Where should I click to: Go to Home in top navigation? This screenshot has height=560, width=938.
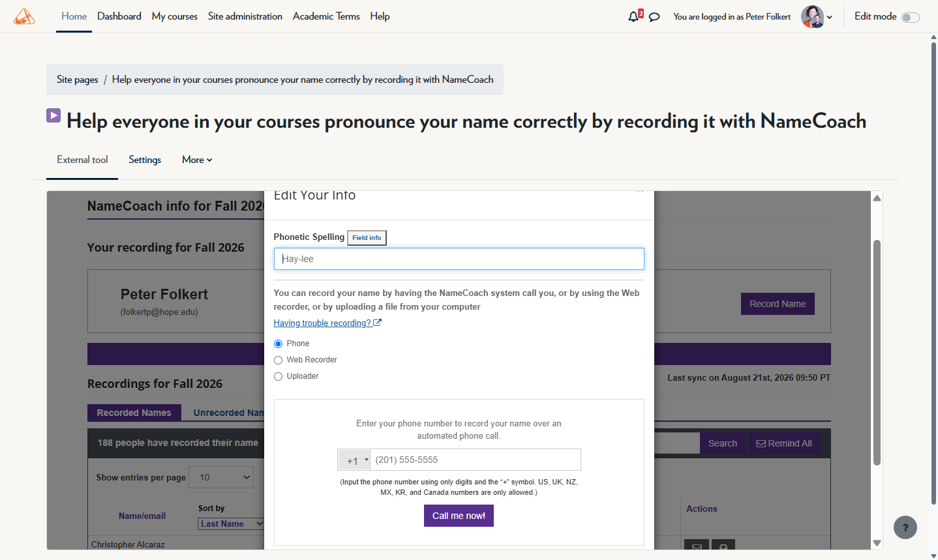point(74,16)
